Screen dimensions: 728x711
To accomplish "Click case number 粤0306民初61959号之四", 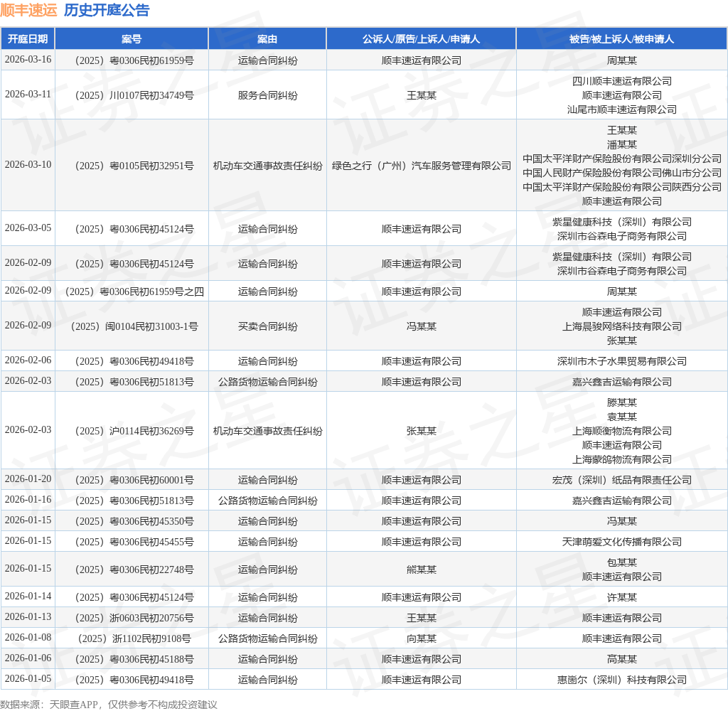I will pos(134,292).
